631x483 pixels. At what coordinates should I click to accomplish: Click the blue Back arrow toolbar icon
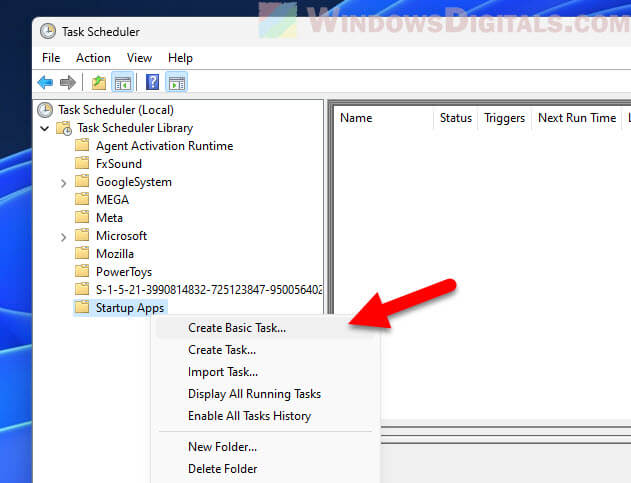point(45,83)
